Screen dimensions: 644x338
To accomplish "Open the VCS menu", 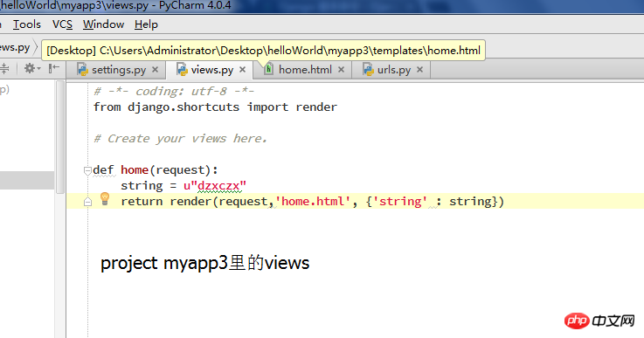I will tap(62, 24).
